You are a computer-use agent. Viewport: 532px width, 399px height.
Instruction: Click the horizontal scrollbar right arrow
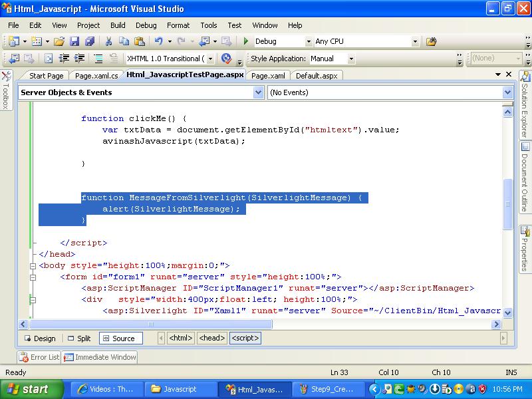pos(496,324)
